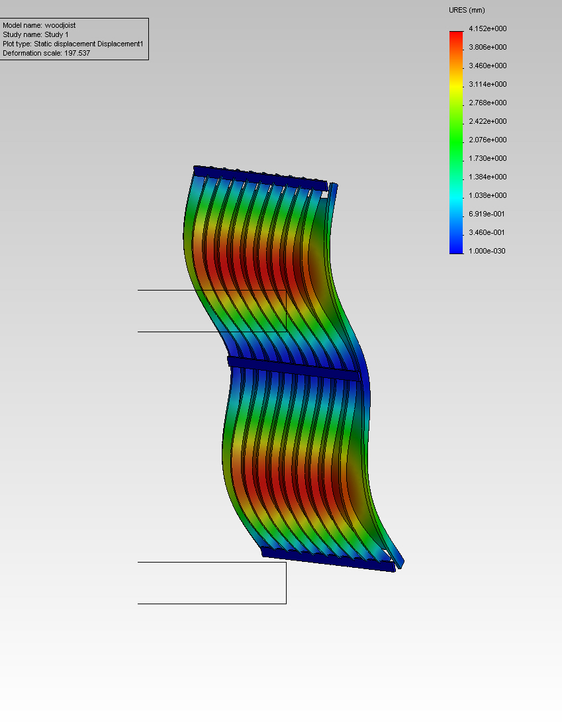Click the 'Deformation scale: 197.537' value

[x=46, y=54]
